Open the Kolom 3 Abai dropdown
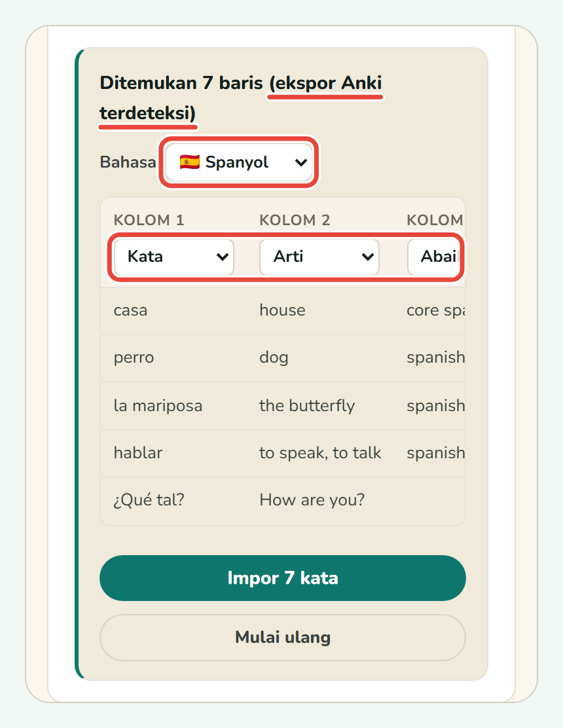563x728 pixels. [x=436, y=257]
